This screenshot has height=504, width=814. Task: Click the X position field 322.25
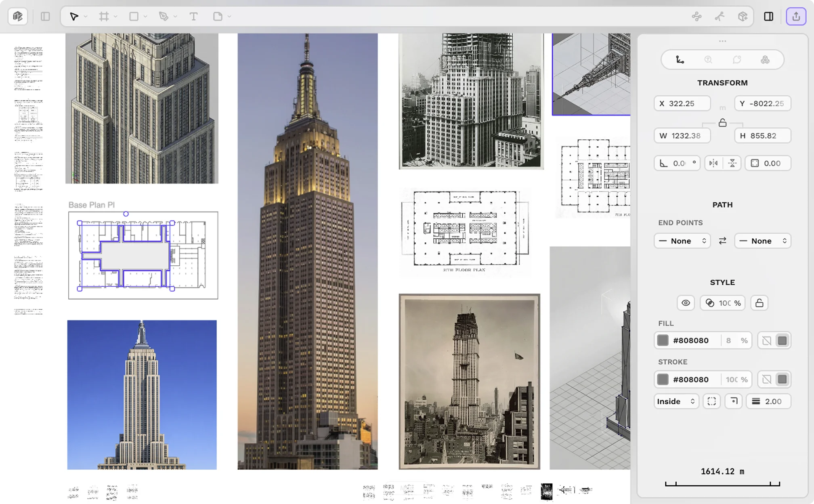(682, 103)
